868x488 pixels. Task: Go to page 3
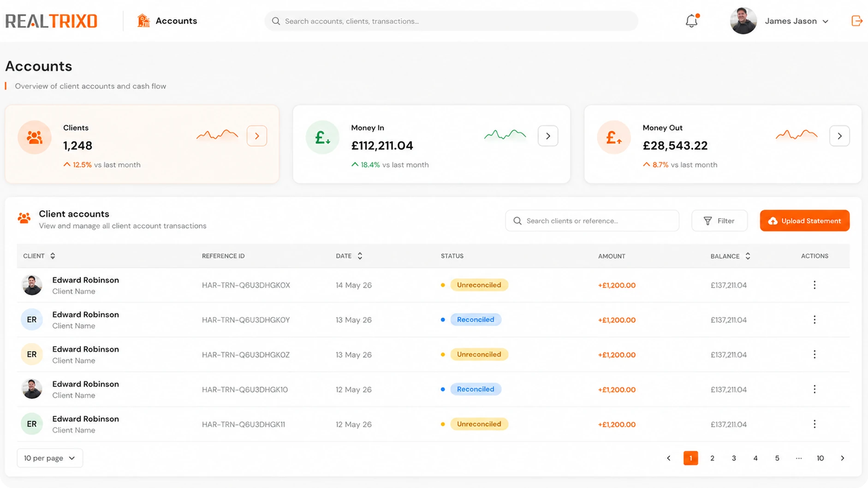(x=734, y=458)
